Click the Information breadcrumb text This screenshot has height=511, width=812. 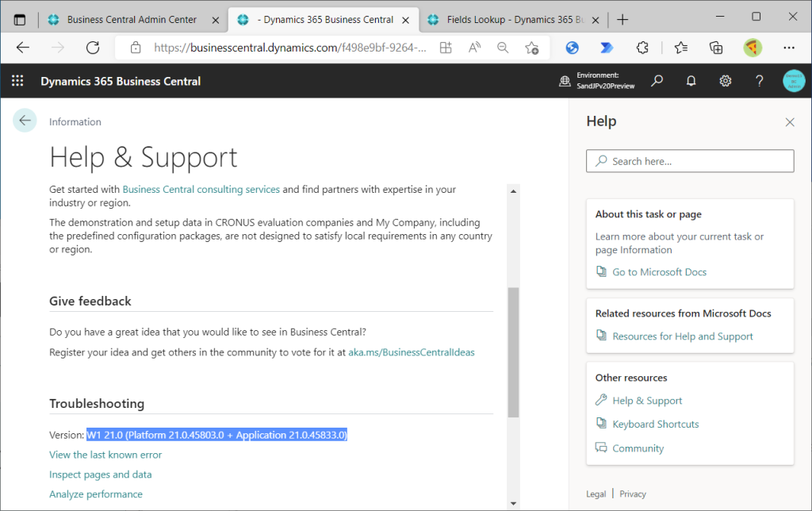pos(75,121)
